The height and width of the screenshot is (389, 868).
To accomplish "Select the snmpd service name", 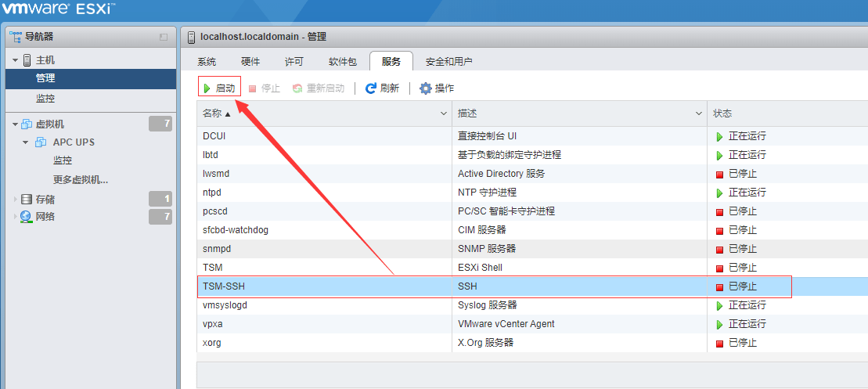I will [x=217, y=249].
